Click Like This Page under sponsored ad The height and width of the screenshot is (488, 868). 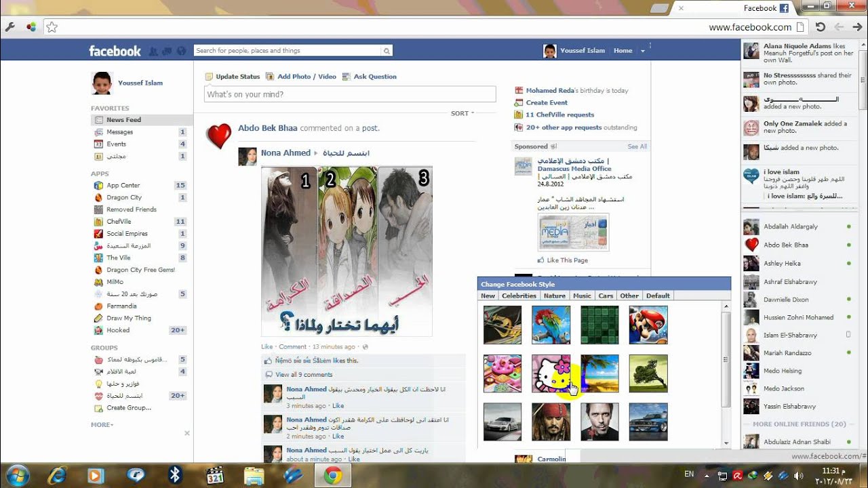point(567,260)
